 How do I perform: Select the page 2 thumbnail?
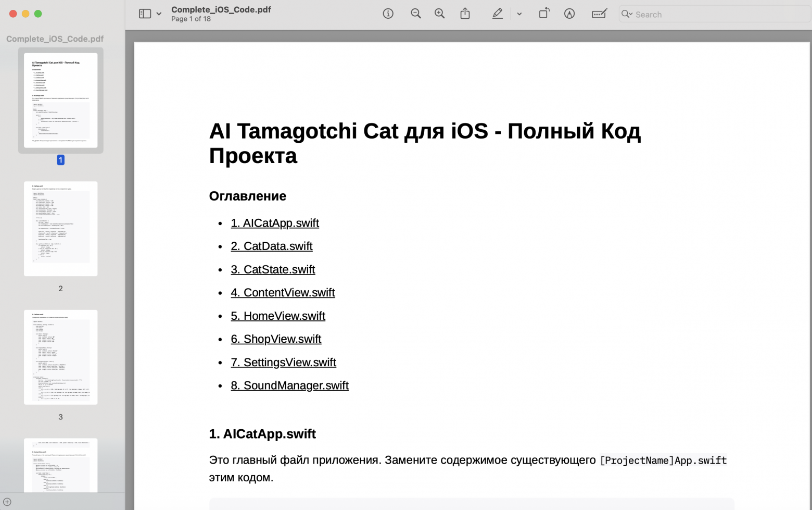(x=60, y=229)
